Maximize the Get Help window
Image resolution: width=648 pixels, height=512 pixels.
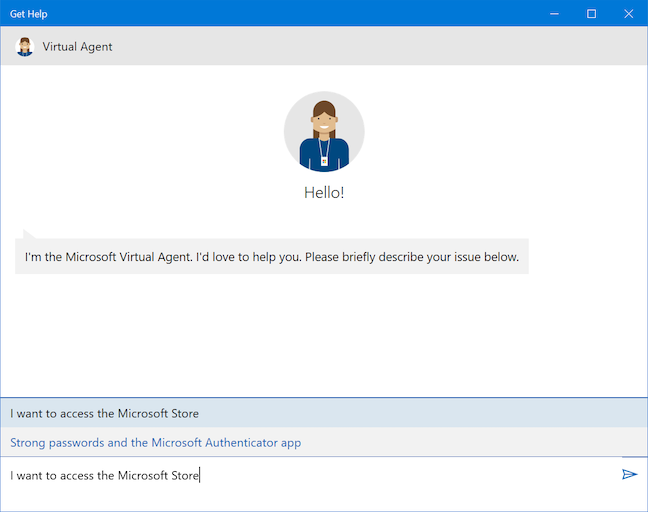[591, 14]
